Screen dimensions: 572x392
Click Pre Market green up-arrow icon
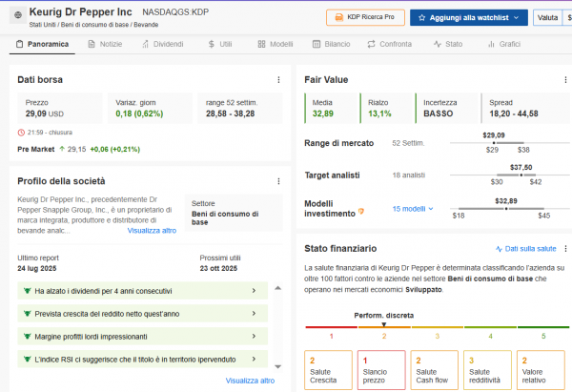[62, 149]
